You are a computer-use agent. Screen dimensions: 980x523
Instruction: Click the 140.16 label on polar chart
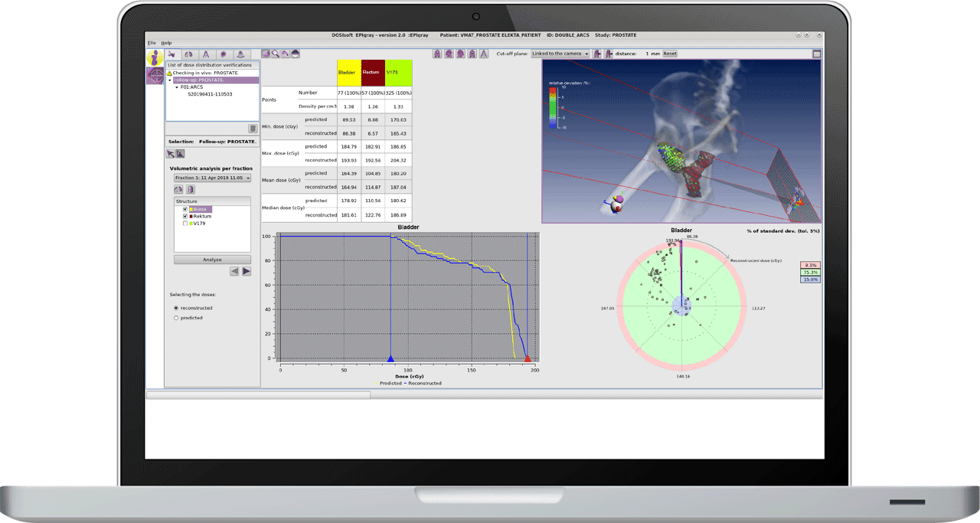point(683,377)
